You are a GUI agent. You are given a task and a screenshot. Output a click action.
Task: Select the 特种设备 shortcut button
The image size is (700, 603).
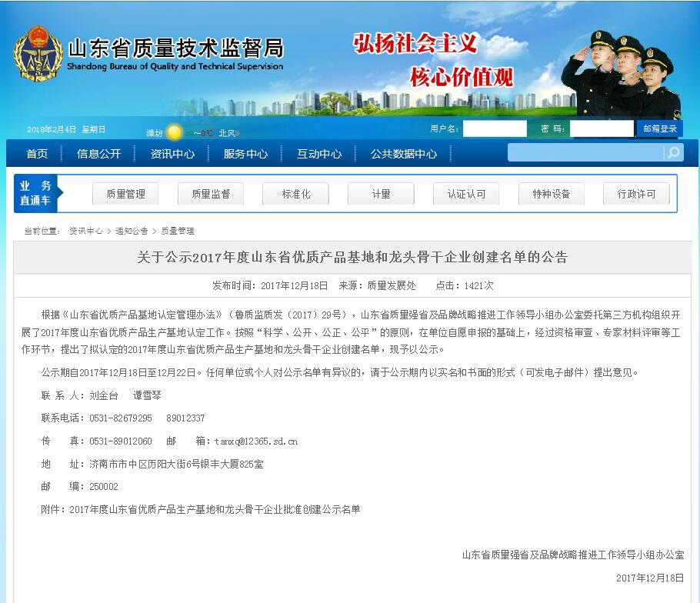tap(552, 194)
